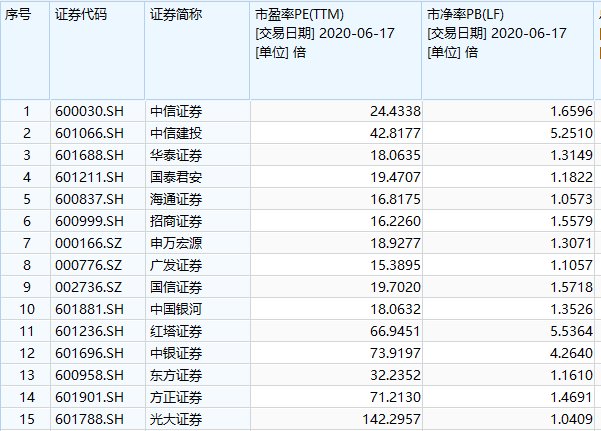The image size is (601, 431).
Task: Click PE value 16.2260
Action: point(395,221)
